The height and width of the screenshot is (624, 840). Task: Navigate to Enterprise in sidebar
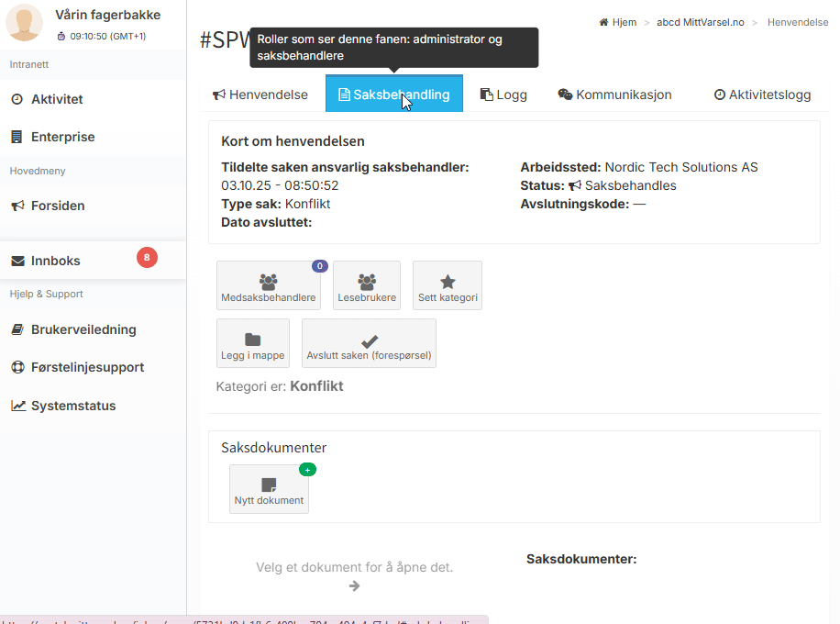[x=62, y=137]
